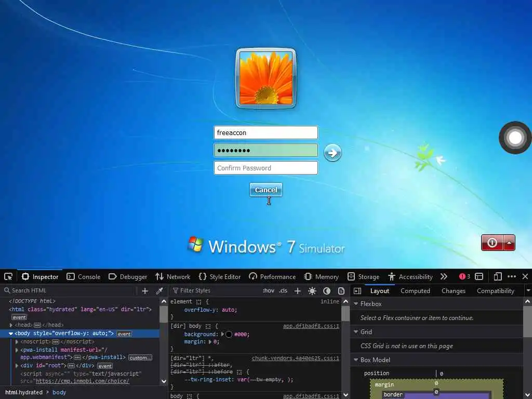
Task: Open the Network tab
Action: click(173, 277)
